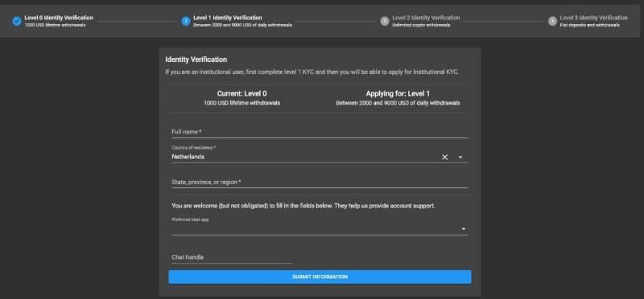Focus the Chat handle field
Screen dimensions: 644x299
(x=232, y=257)
